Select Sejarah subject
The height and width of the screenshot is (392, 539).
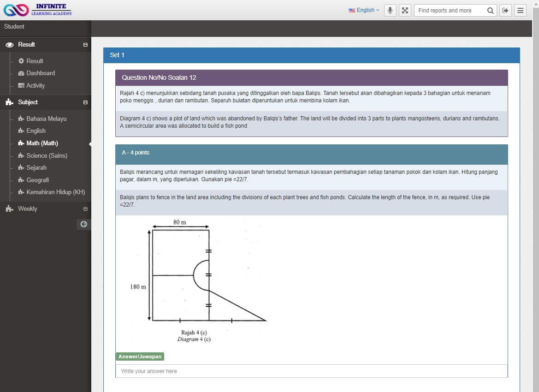click(36, 167)
